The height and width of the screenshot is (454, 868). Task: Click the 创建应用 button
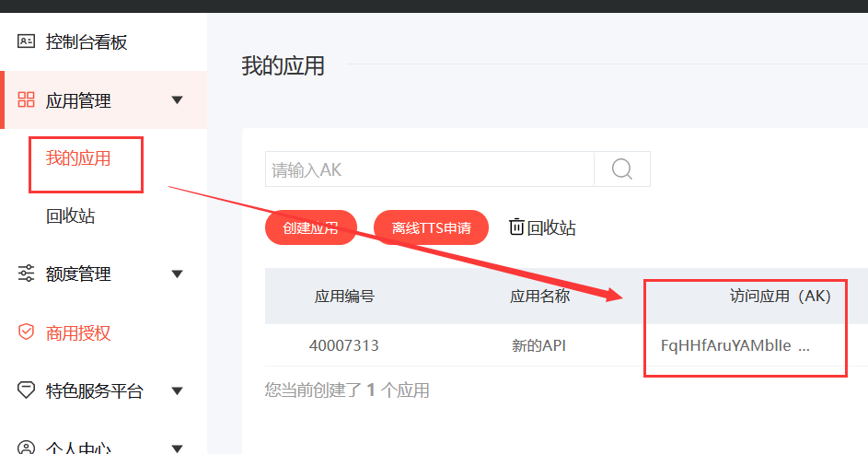click(x=311, y=227)
